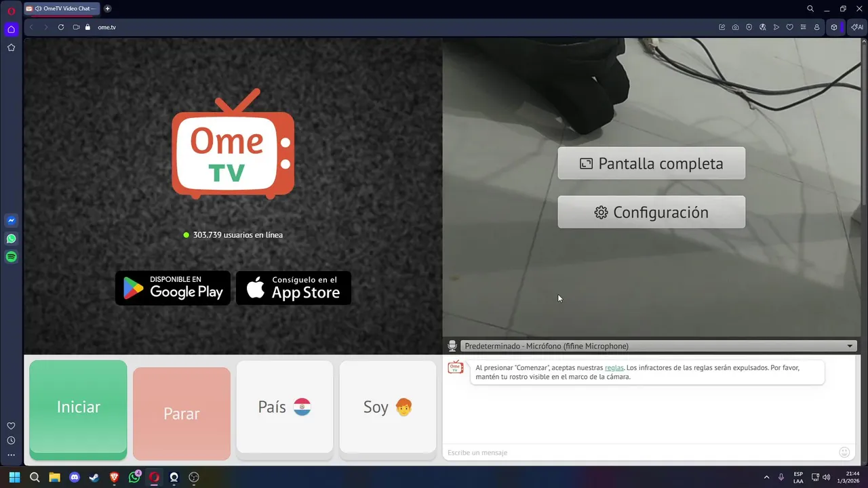Image resolution: width=868 pixels, height=488 pixels.
Task: Click the microphone icon beside device selector
Action: coord(452,346)
